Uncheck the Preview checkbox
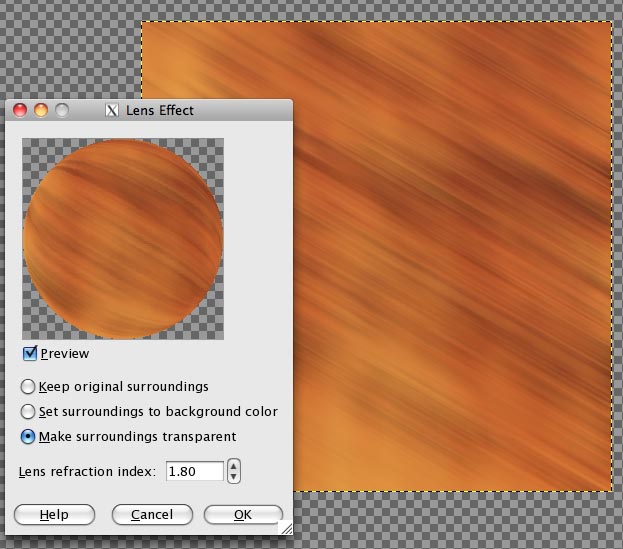This screenshot has height=549, width=623. 30,353
